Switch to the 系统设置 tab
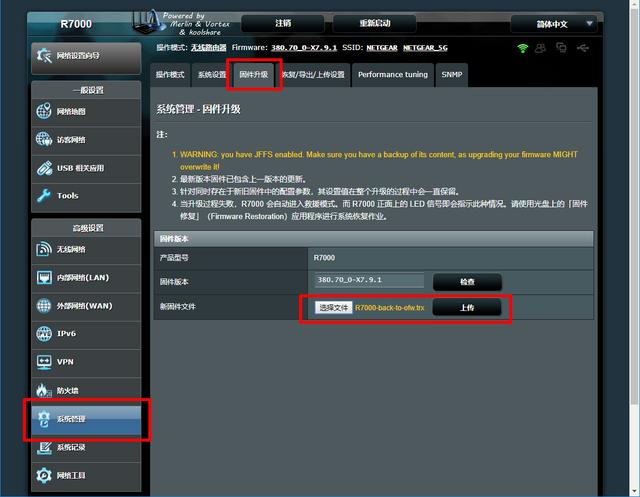This screenshot has height=497, width=640. 211,75
